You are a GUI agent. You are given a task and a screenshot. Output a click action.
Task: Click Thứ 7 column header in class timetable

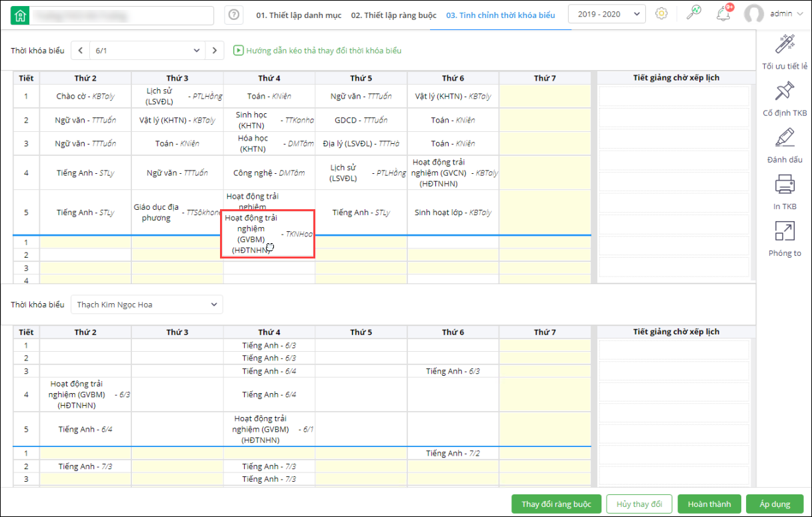[545, 78]
